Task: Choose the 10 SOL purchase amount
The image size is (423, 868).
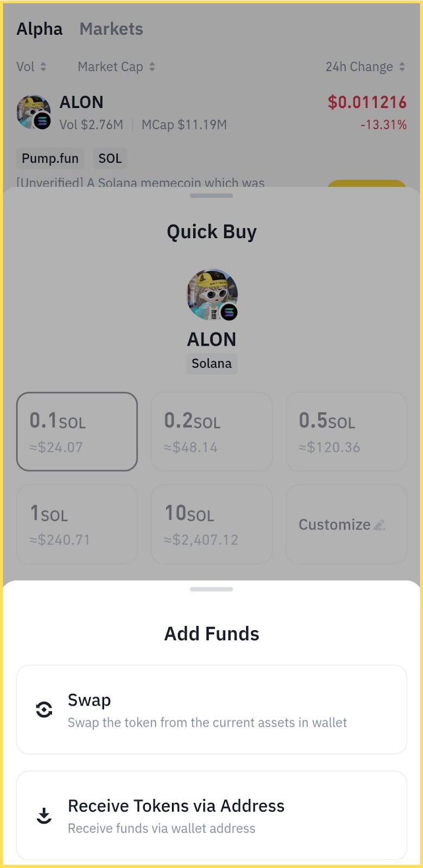Action: 211,524
